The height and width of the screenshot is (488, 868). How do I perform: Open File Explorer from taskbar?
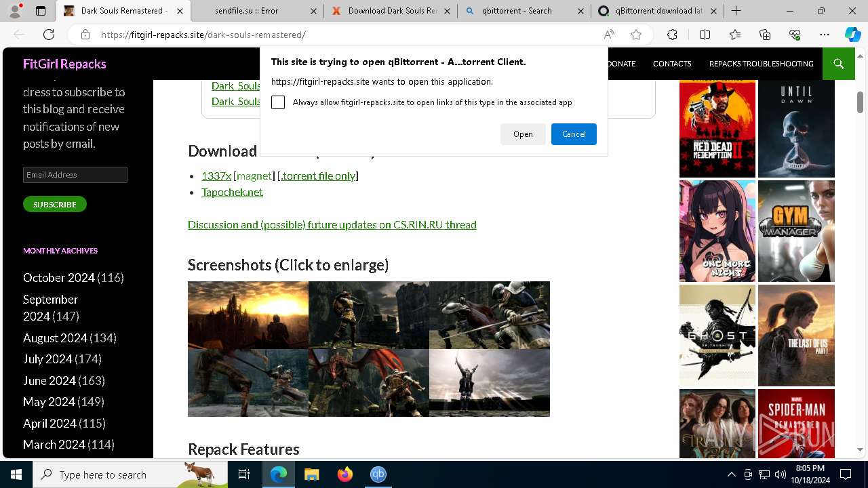tap(312, 474)
